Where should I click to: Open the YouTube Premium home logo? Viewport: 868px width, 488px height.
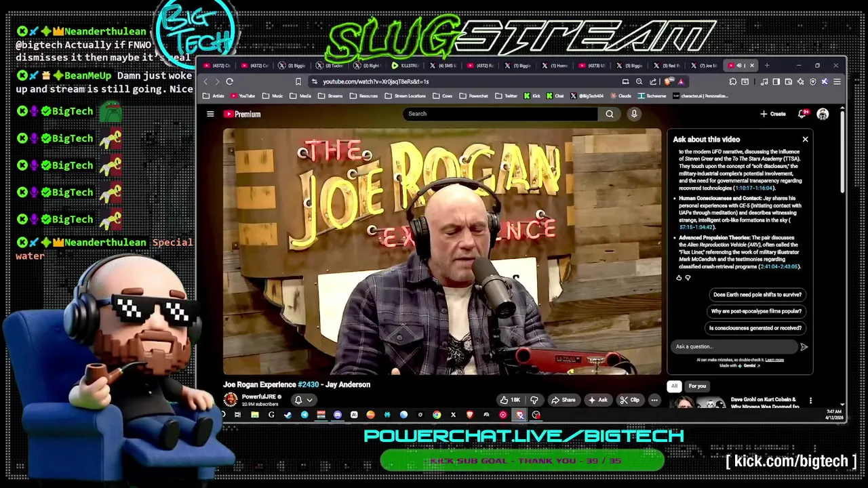[x=242, y=114]
